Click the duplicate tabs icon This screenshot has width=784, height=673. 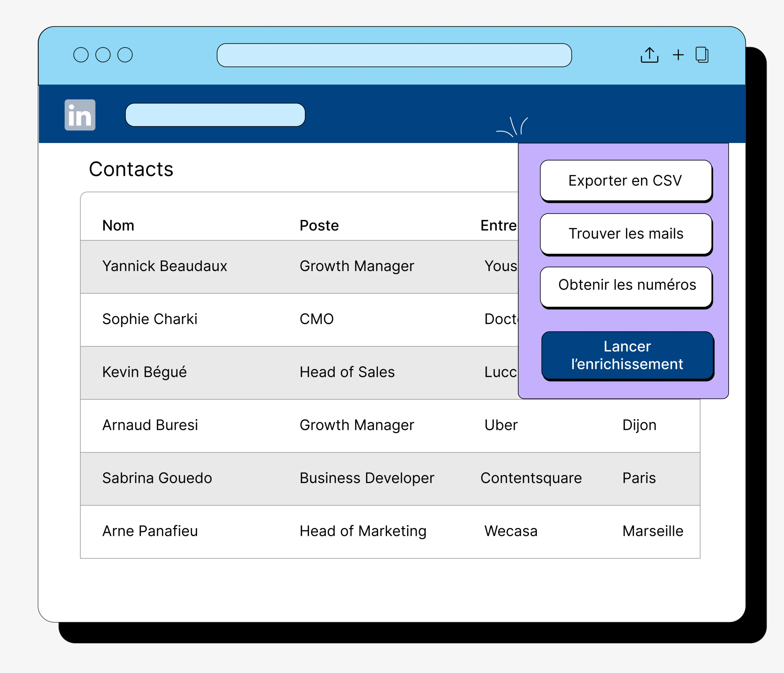(702, 55)
